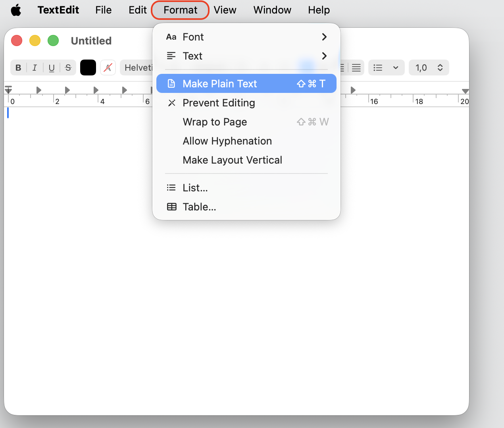This screenshot has width=504, height=428.
Task: Click the left indent marker at 0
Action: [x=8, y=90]
